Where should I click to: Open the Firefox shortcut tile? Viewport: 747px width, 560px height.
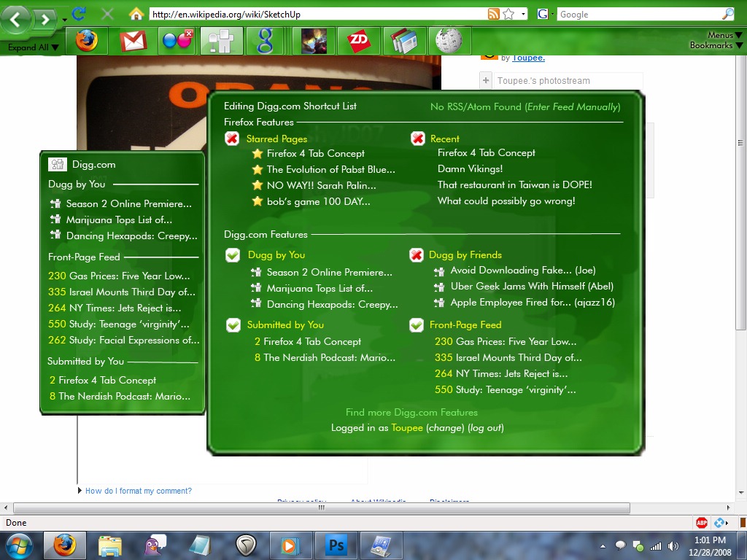point(86,41)
